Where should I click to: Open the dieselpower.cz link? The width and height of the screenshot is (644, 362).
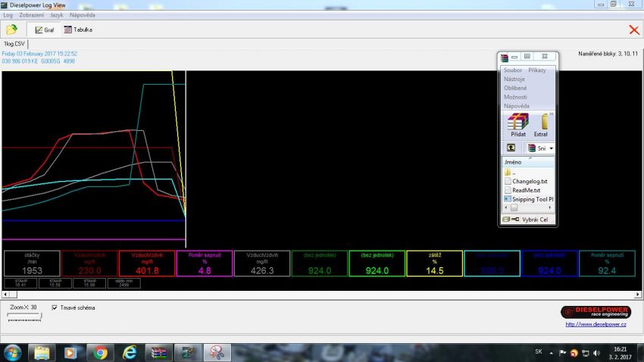coord(596,324)
